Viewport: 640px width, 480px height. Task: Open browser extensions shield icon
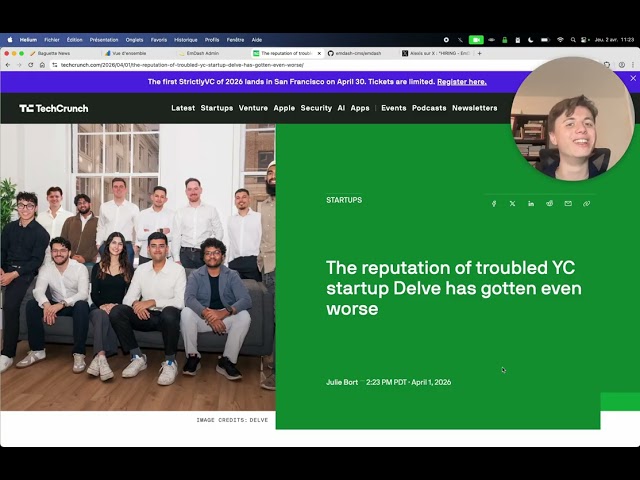607,65
